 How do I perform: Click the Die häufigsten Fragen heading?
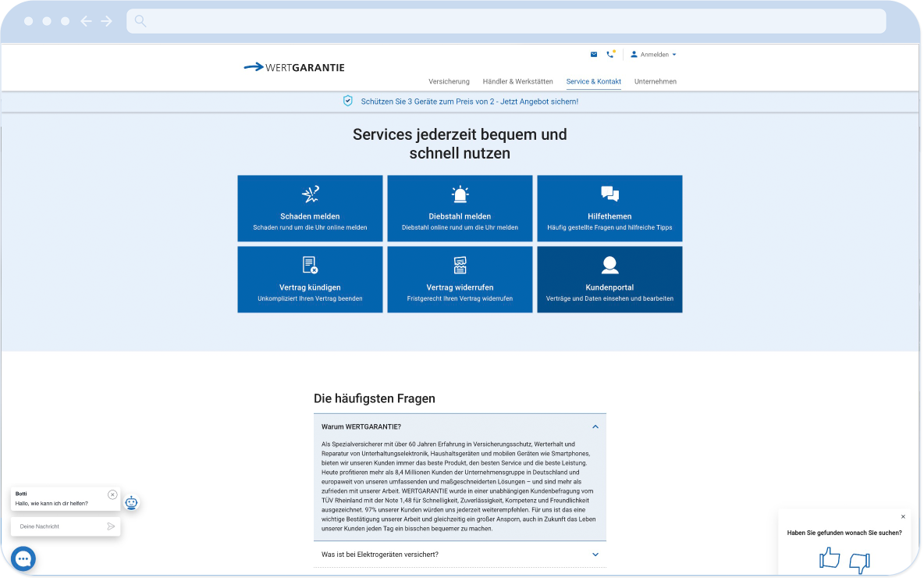coord(374,398)
